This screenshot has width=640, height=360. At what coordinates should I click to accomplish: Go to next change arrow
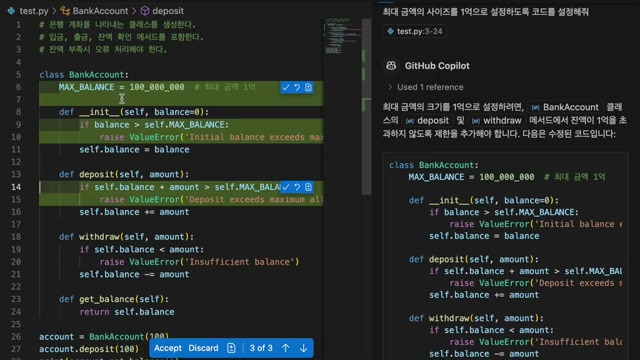pyautogui.click(x=304, y=348)
